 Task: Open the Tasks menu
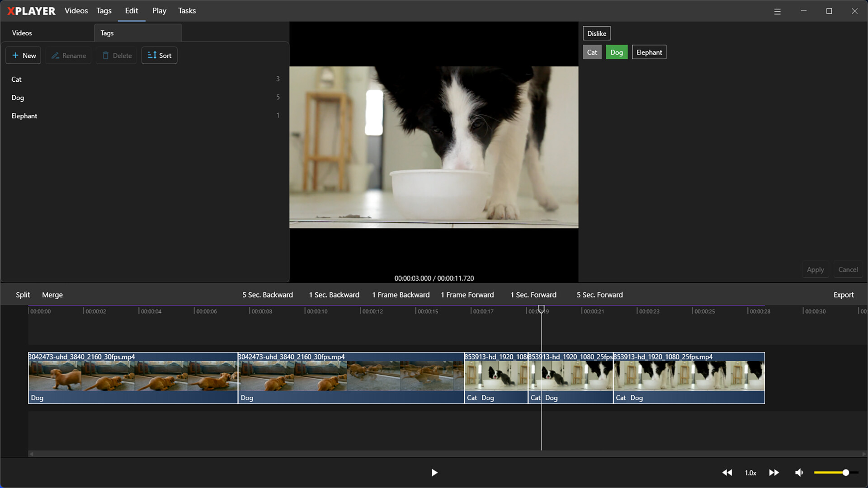point(187,11)
